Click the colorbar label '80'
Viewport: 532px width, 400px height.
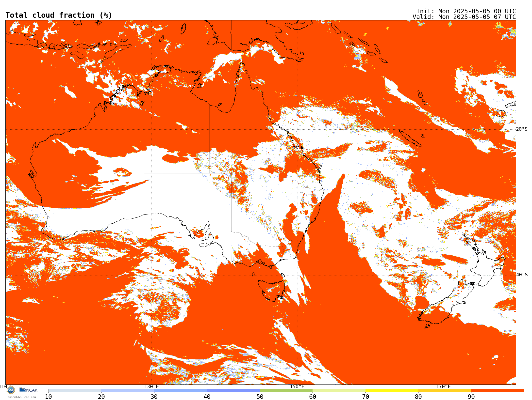tap(418, 397)
